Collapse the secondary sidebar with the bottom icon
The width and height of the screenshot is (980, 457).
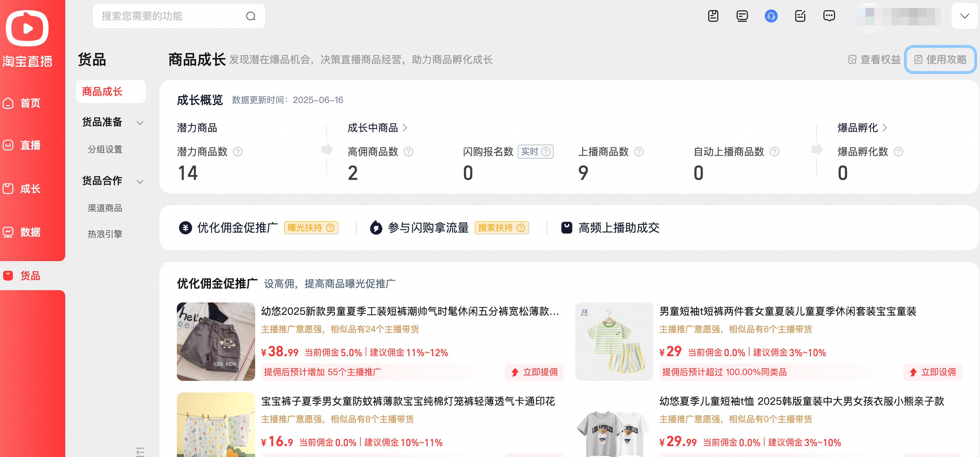point(140,452)
